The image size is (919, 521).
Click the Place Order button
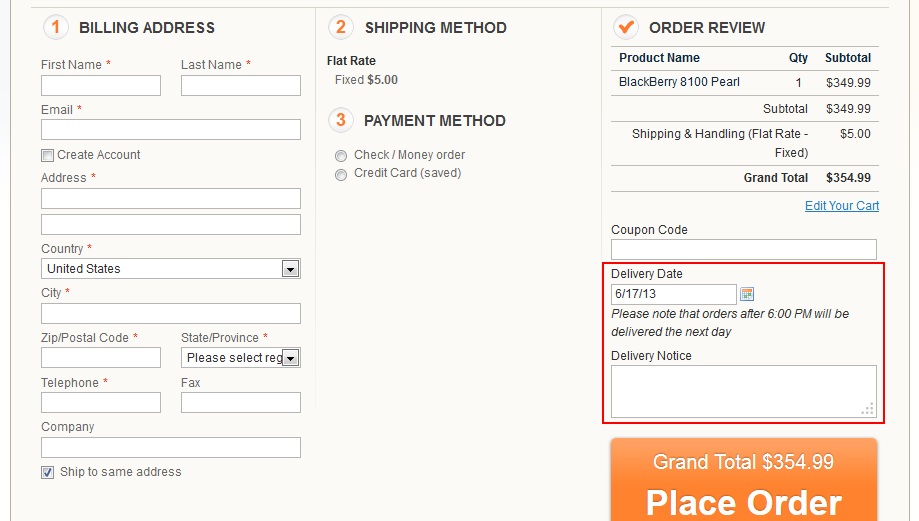coord(744,479)
